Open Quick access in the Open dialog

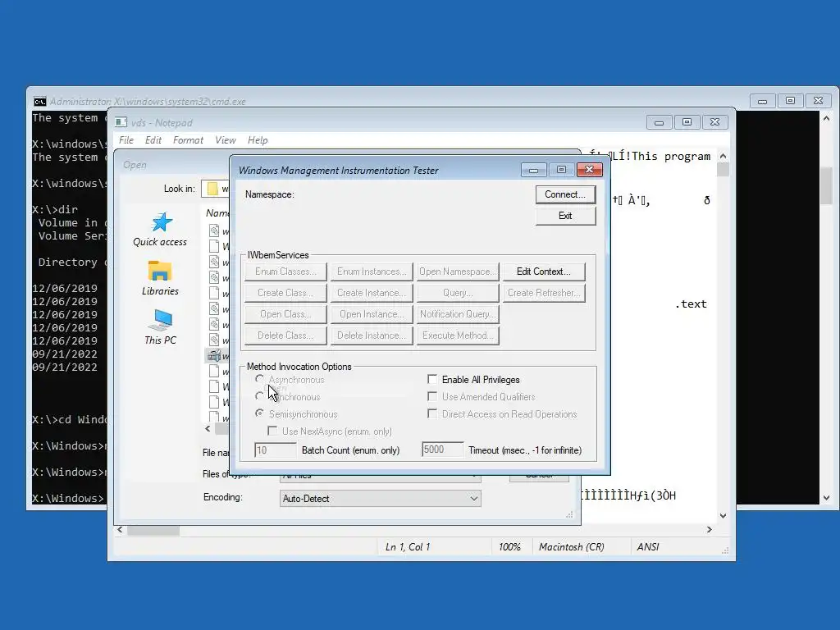coord(160,230)
